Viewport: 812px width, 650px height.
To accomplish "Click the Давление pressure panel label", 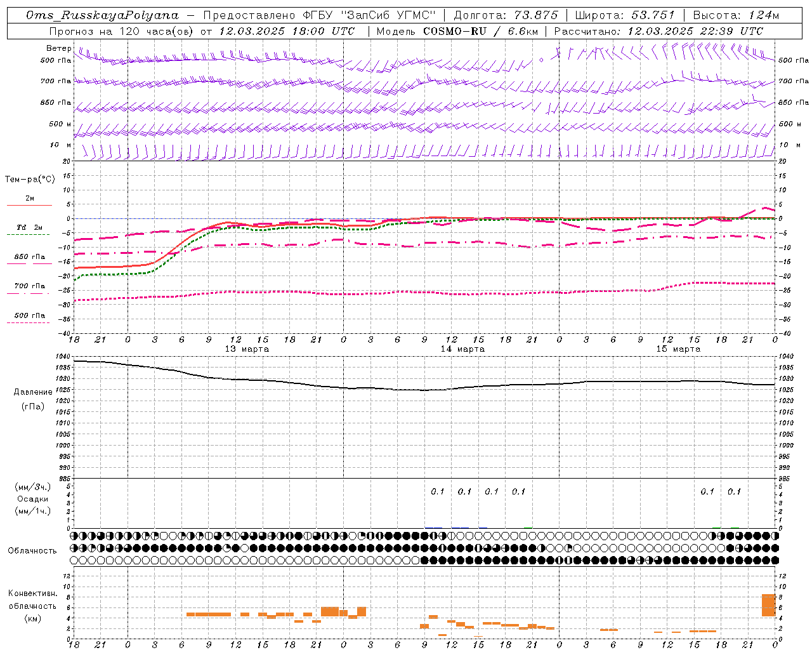I will click(33, 392).
